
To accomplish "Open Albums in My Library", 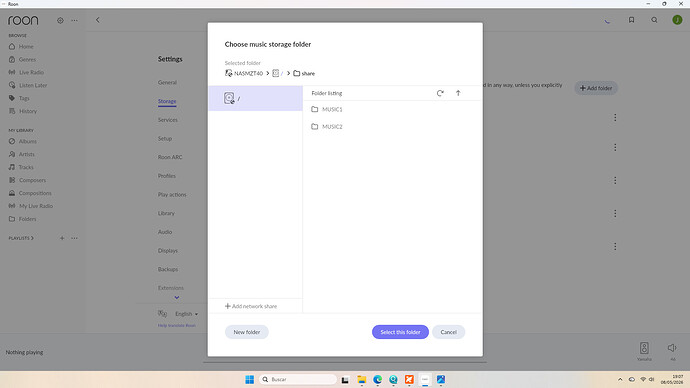I will (22, 141).
